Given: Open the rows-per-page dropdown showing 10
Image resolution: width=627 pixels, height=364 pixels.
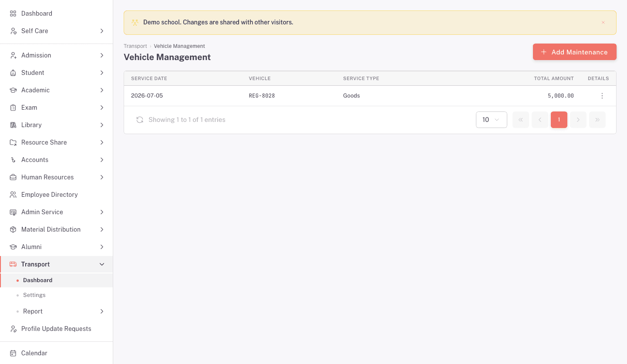Looking at the screenshot, I should tap(492, 120).
